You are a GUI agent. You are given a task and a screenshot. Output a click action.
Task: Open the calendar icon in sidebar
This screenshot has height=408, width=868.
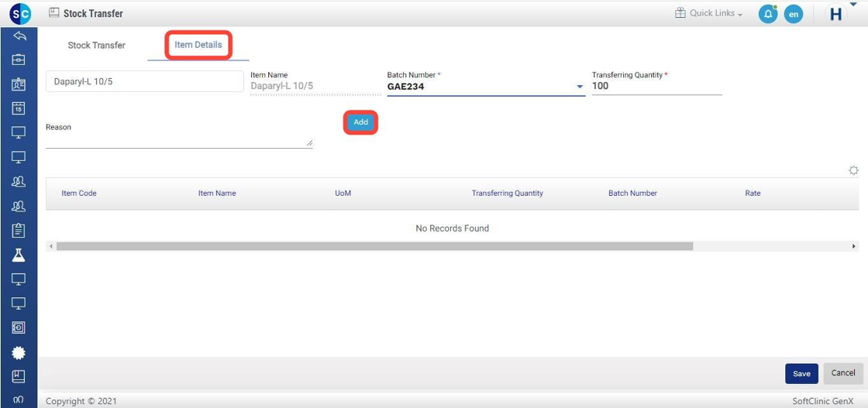pyautogui.click(x=19, y=108)
